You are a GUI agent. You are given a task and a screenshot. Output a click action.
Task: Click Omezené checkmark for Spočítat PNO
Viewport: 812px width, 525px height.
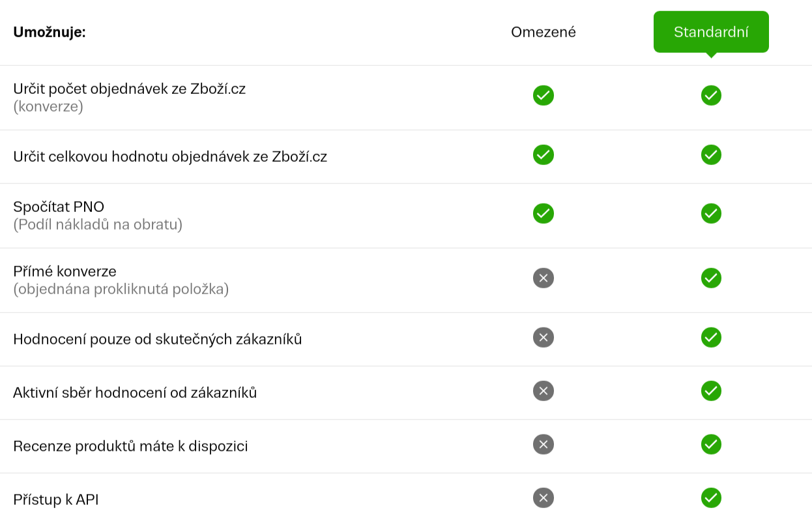point(544,213)
